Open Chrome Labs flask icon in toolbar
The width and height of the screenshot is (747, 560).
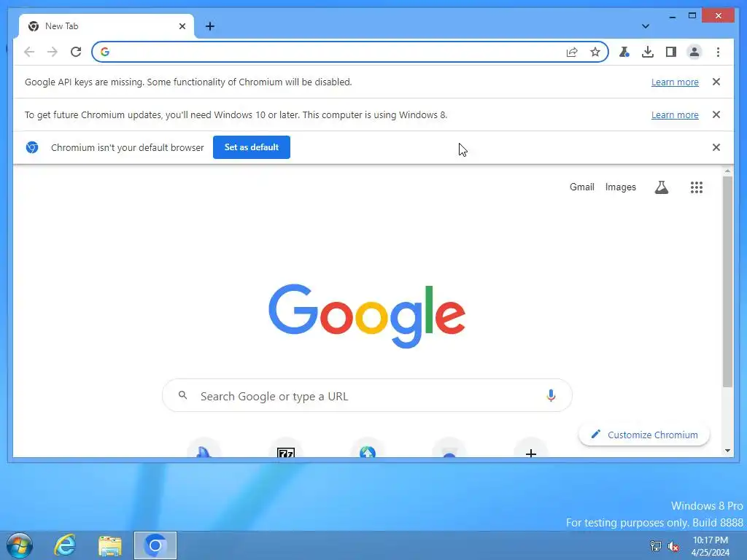coord(624,52)
